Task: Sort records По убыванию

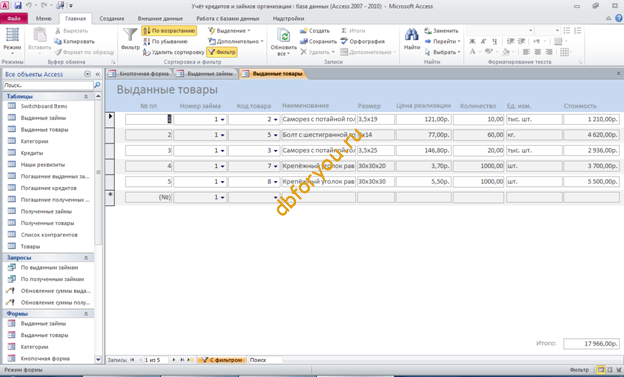Action: pyautogui.click(x=166, y=41)
